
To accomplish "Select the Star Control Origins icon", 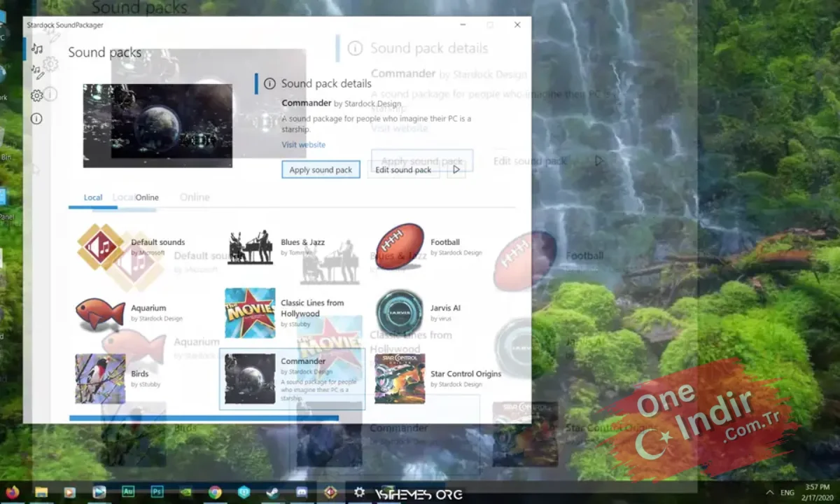I will click(x=400, y=379).
